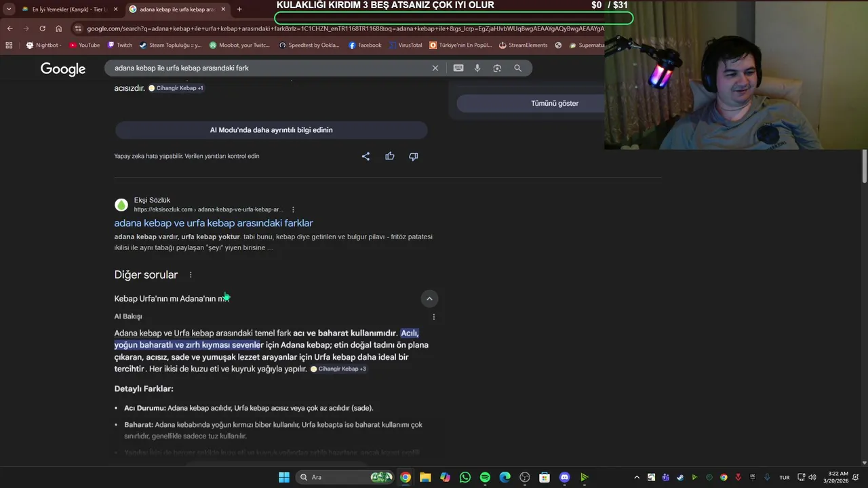The image size is (868, 488).
Task: Click the Detaylı Farklar heading
Action: pyautogui.click(x=144, y=389)
